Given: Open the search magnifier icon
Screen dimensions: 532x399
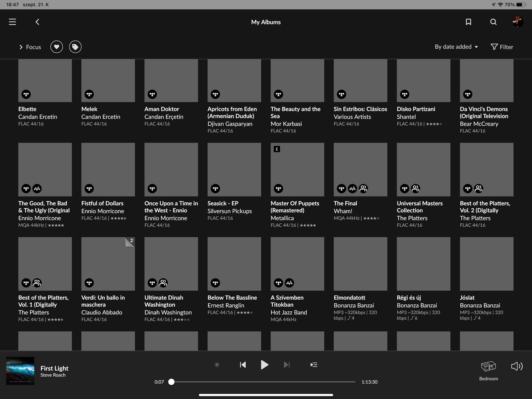Looking at the screenshot, I should (493, 22).
